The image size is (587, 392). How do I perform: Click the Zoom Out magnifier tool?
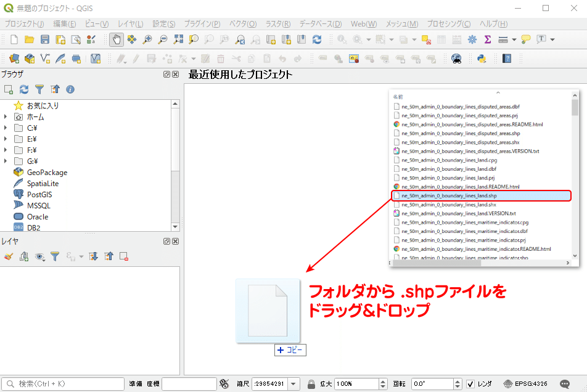point(163,39)
